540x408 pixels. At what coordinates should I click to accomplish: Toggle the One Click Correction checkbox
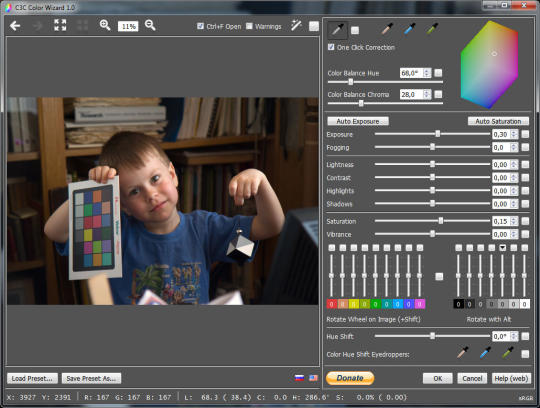coord(331,47)
